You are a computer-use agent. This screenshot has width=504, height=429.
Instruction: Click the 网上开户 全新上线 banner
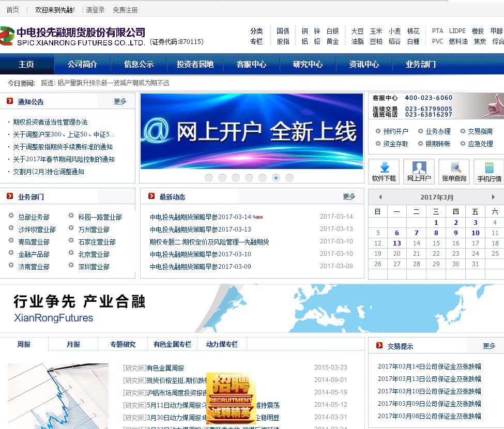252,131
